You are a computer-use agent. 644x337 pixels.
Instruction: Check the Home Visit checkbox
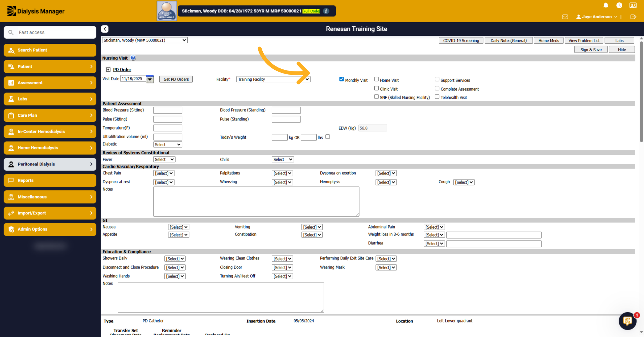coord(376,79)
